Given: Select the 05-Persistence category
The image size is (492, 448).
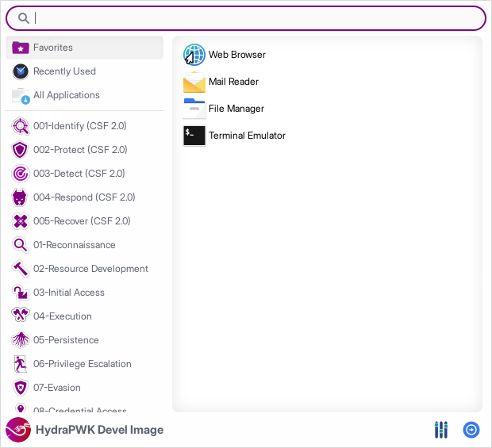Looking at the screenshot, I should pos(65,340).
